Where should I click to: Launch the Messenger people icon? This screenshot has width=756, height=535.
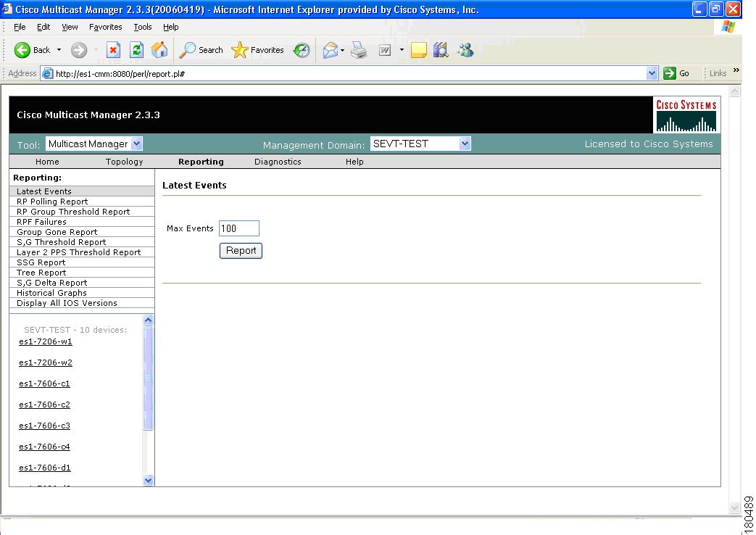(466, 50)
